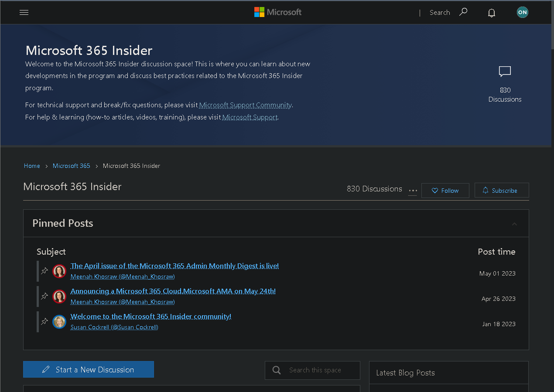Open Susan Cockrell's avatar

point(59,322)
